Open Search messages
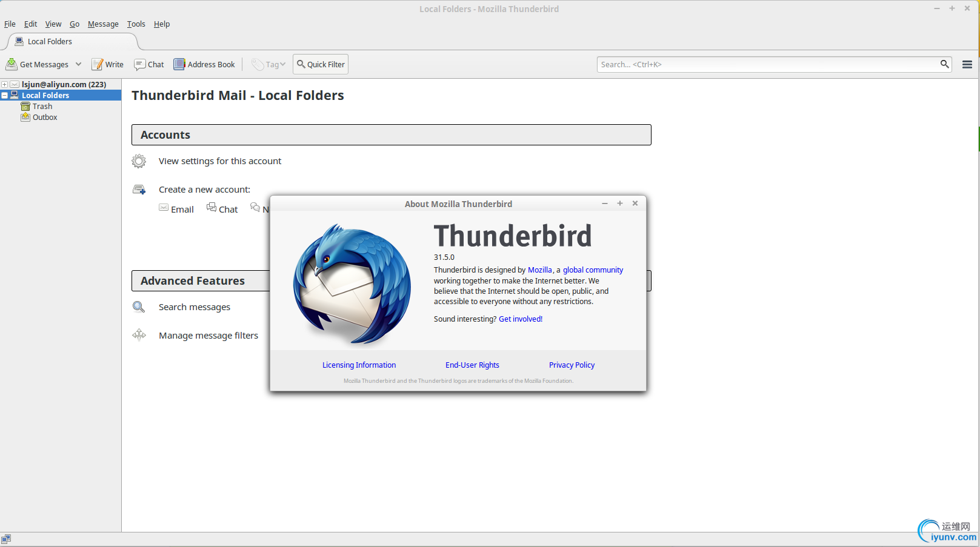Viewport: 980px width, 547px height. [x=195, y=307]
